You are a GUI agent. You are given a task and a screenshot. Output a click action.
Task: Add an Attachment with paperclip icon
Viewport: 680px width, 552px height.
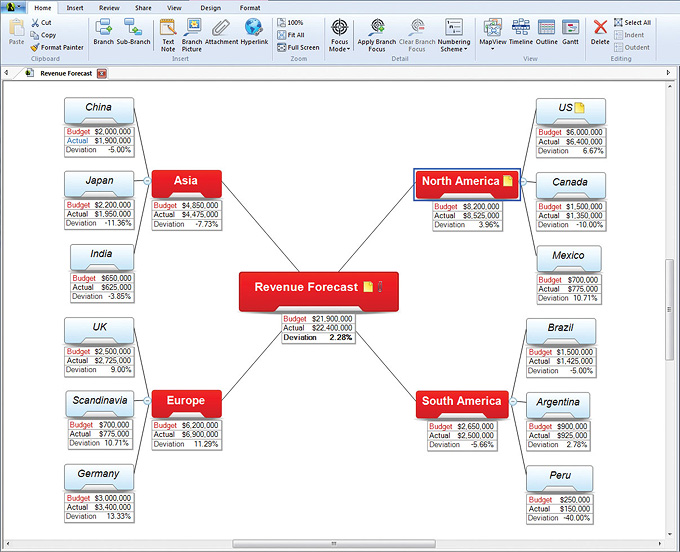click(221, 32)
